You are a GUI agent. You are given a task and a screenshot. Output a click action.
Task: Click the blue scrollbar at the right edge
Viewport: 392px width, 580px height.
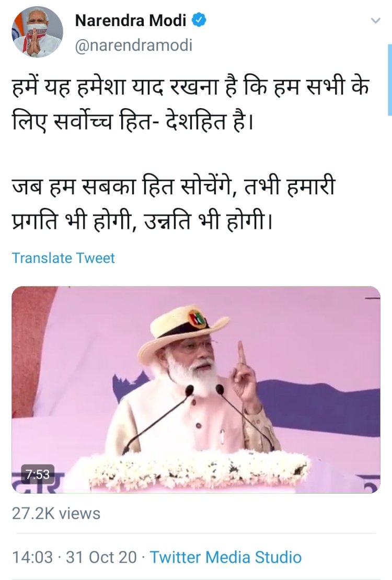(x=390, y=82)
